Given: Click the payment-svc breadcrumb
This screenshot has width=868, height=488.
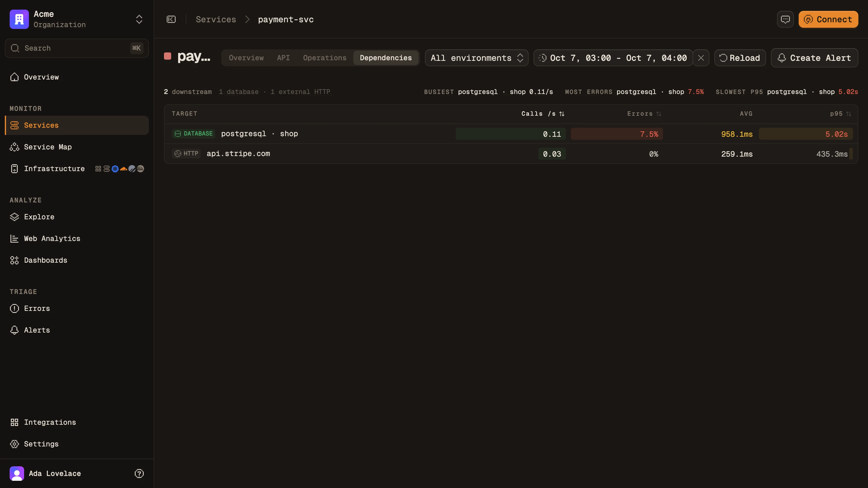Looking at the screenshot, I should click(286, 20).
